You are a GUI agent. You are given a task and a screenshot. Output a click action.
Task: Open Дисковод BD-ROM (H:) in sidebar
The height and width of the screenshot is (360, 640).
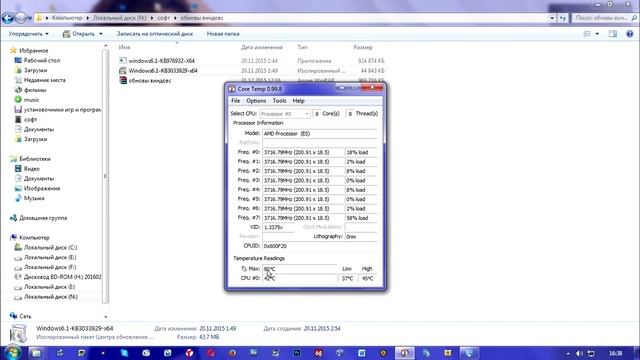coord(62,277)
